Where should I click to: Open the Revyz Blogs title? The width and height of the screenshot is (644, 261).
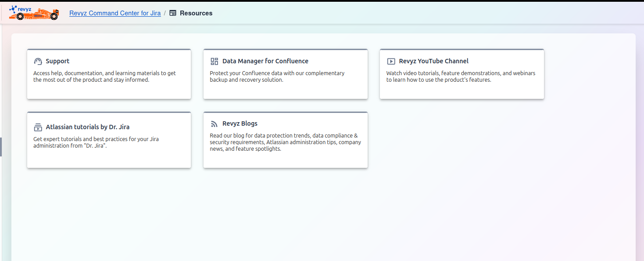(240, 123)
